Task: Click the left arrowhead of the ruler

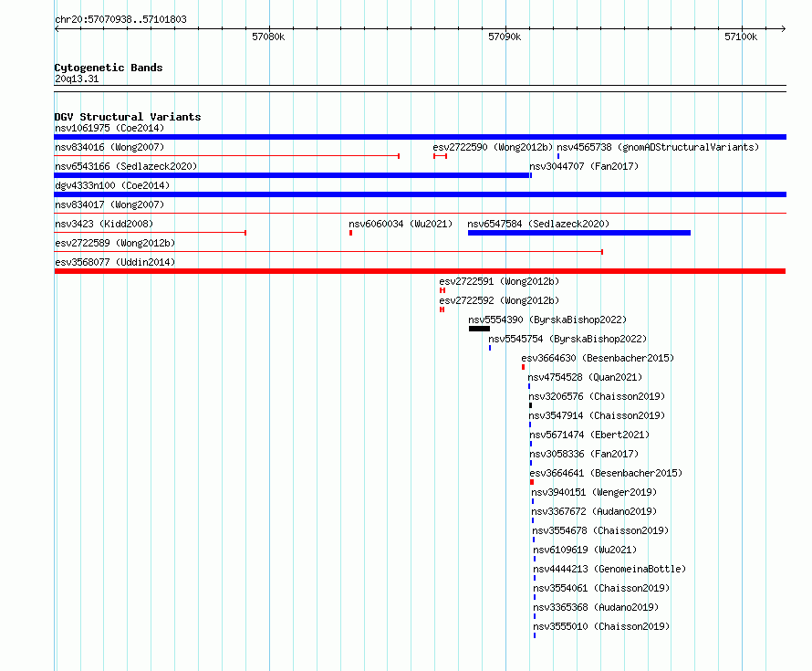Action: (57, 29)
